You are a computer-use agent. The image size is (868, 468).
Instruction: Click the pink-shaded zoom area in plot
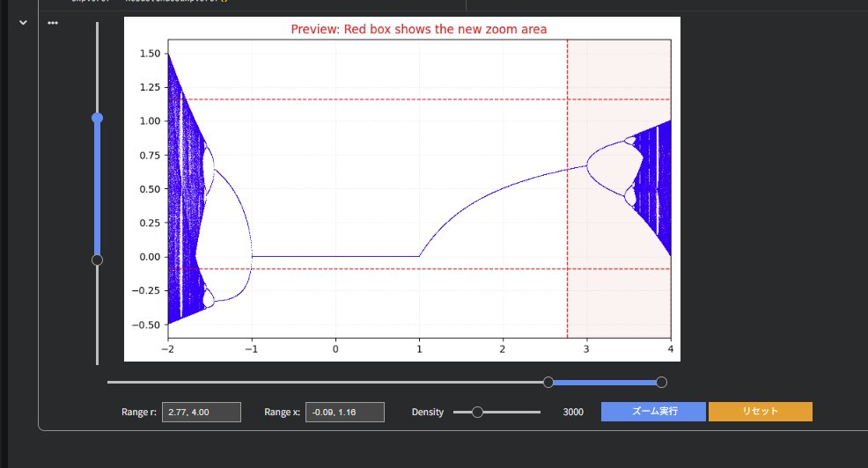click(619, 188)
